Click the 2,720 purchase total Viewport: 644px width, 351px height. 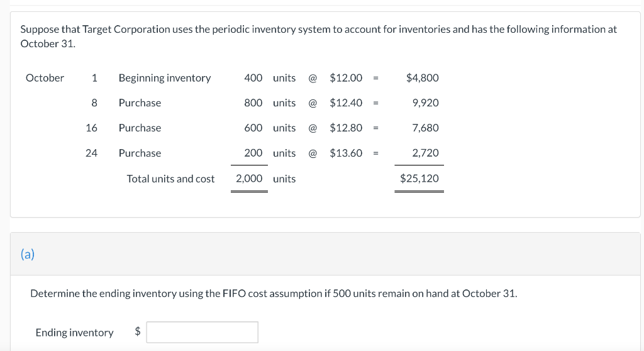tap(425, 153)
